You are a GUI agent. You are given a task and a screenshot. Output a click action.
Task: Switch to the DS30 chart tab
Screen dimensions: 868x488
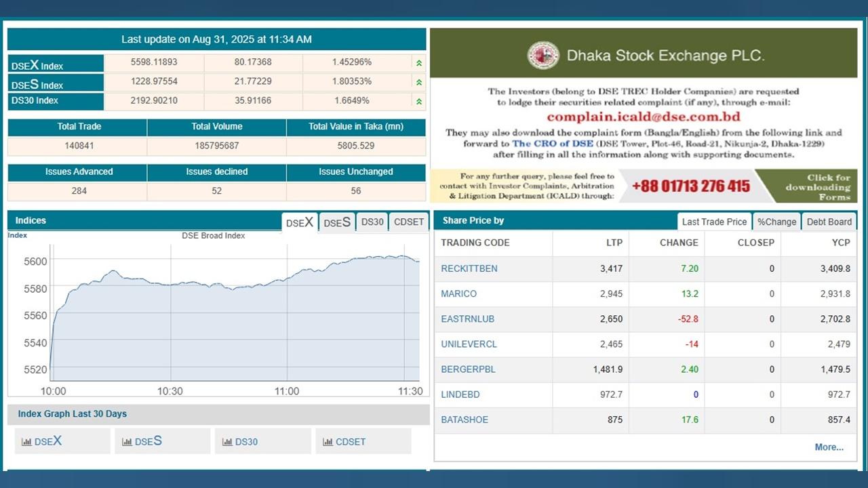372,222
